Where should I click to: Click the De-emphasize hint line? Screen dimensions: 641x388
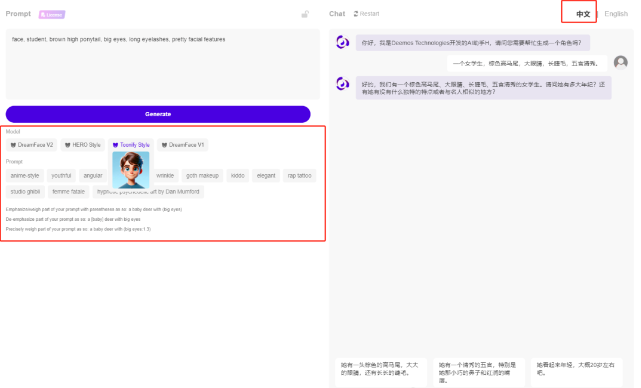(x=73, y=219)
